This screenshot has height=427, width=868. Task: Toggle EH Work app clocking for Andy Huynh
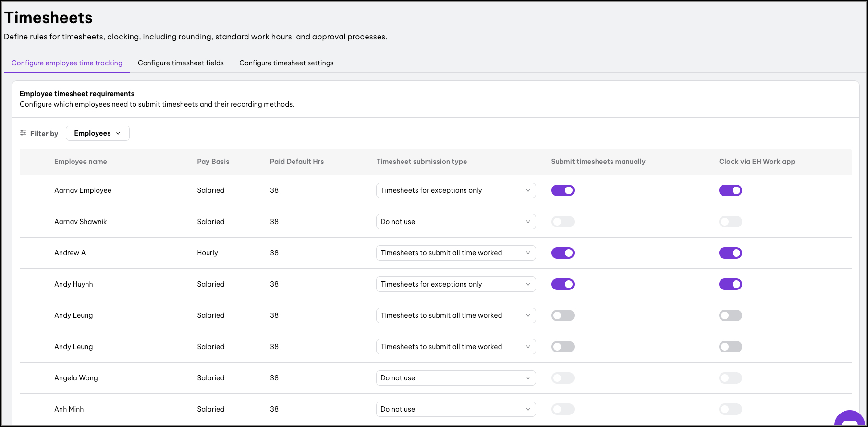coord(731,284)
